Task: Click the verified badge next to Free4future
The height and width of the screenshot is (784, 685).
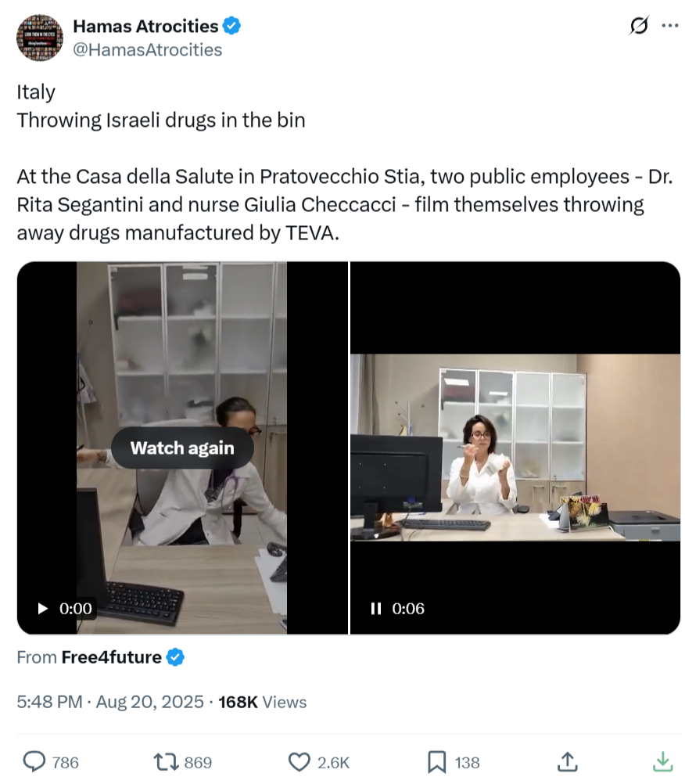Action: tap(176, 657)
